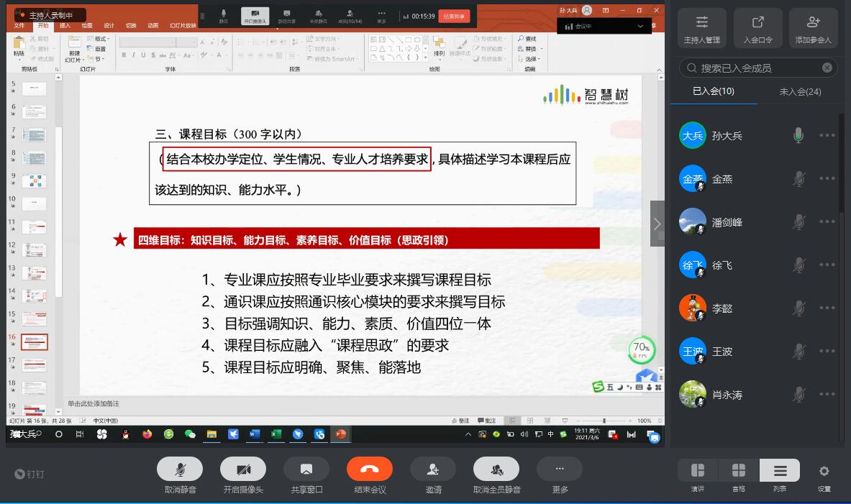Screen dimensions: 851x504
Task: Switch to the 未入会(24) tab
Action: click(x=800, y=91)
